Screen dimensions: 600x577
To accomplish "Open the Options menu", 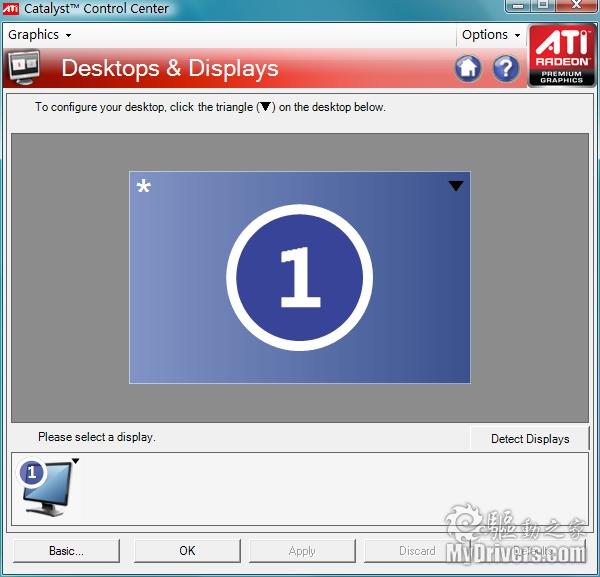I will coord(491,35).
